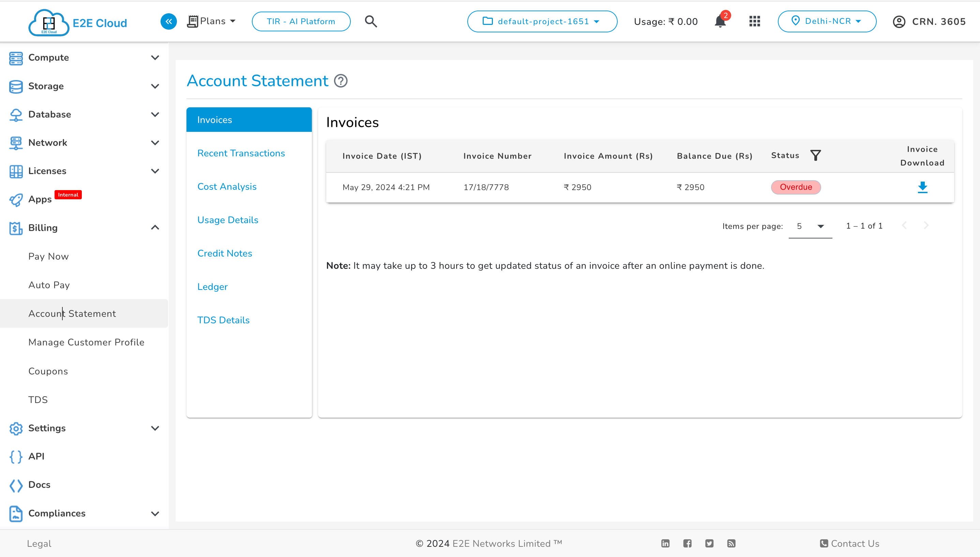Image resolution: width=980 pixels, height=557 pixels.
Task: Click the TIR - AI Platform button
Action: click(301, 21)
